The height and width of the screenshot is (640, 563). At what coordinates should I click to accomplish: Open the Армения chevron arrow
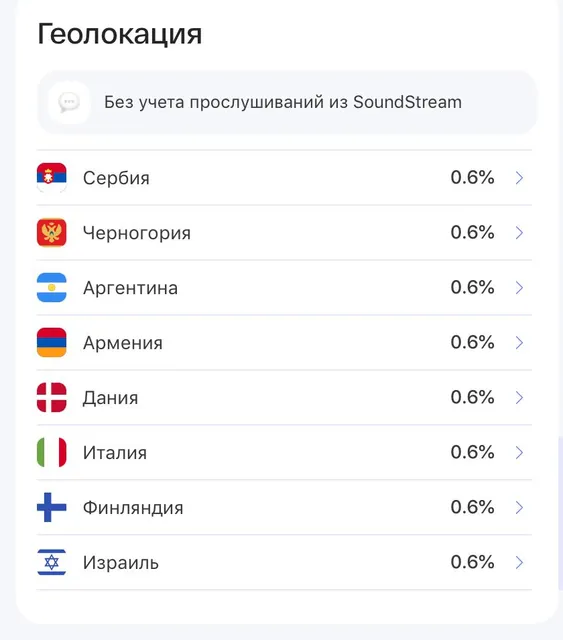click(x=519, y=342)
